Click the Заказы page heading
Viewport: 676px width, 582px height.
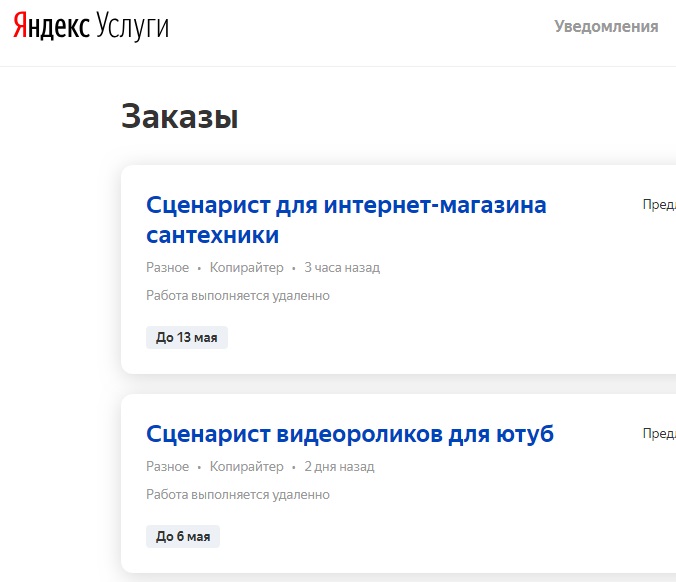pos(180,117)
